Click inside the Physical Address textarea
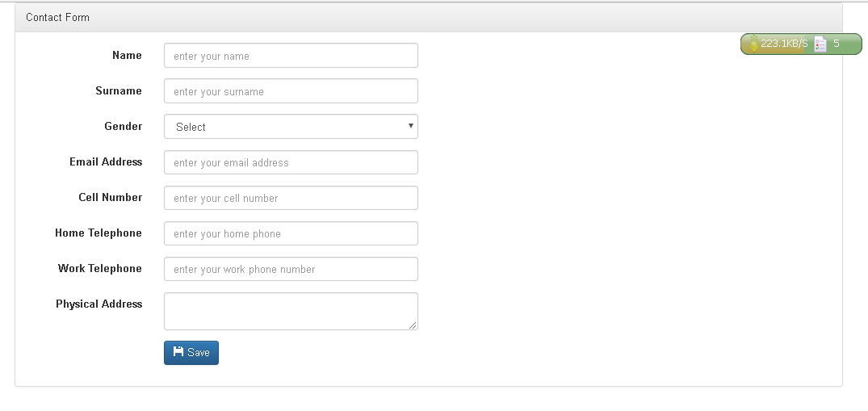Viewport: 868px width, 411px height. 291,311
